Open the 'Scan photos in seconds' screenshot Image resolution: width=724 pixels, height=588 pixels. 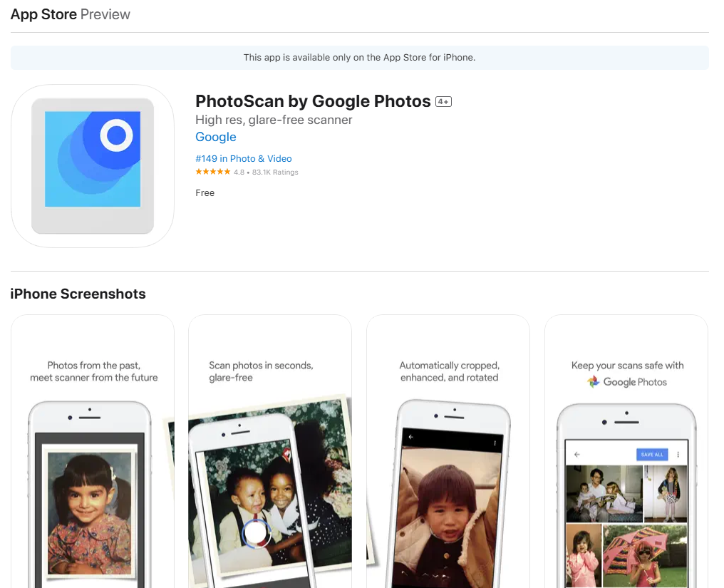point(270,451)
